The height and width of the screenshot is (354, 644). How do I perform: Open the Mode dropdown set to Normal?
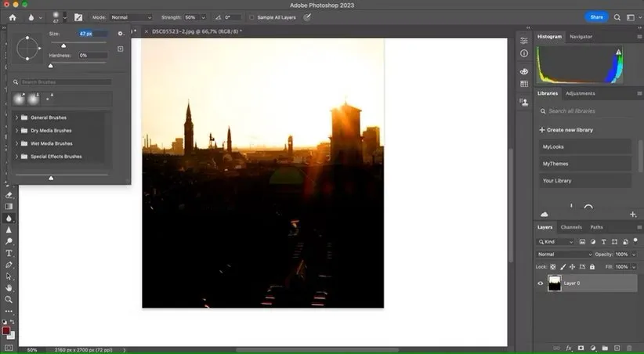[x=130, y=16]
